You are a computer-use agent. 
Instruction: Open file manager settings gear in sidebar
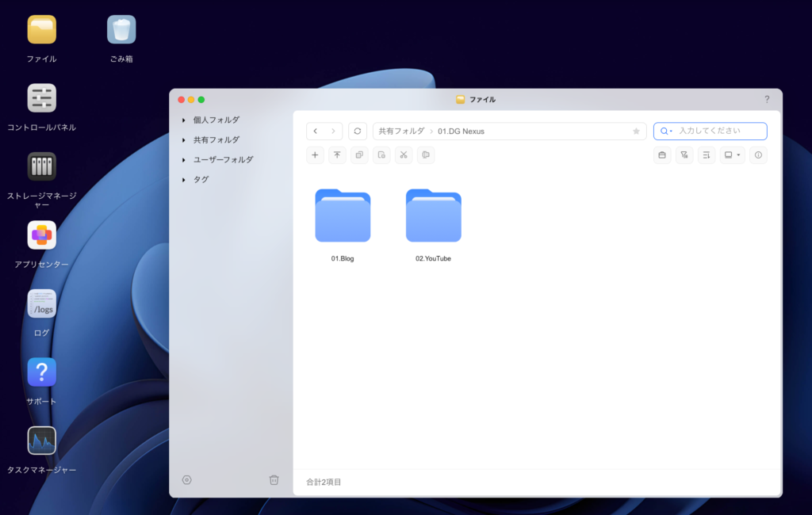pyautogui.click(x=187, y=480)
